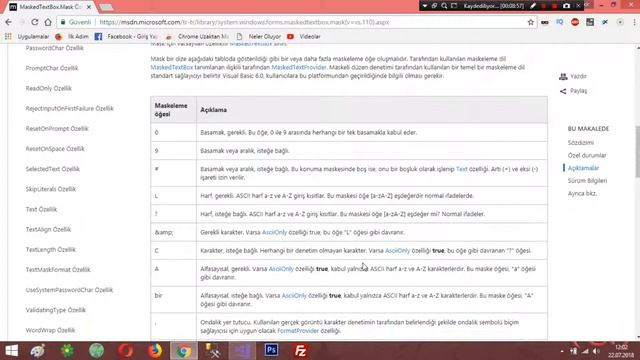
Task: Bookmark page with the star icon
Action: click(531, 22)
